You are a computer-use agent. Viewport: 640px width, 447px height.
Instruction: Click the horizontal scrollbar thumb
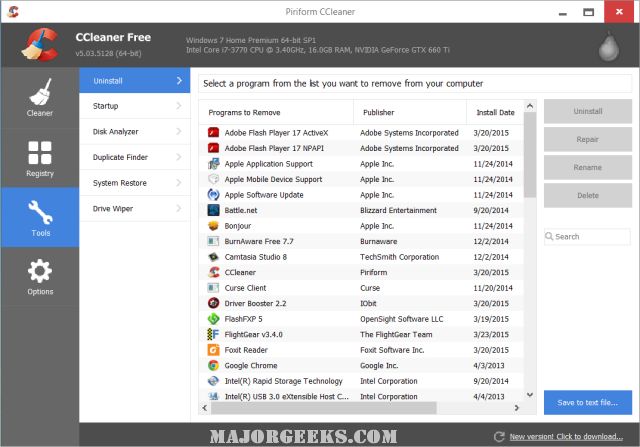324,407
